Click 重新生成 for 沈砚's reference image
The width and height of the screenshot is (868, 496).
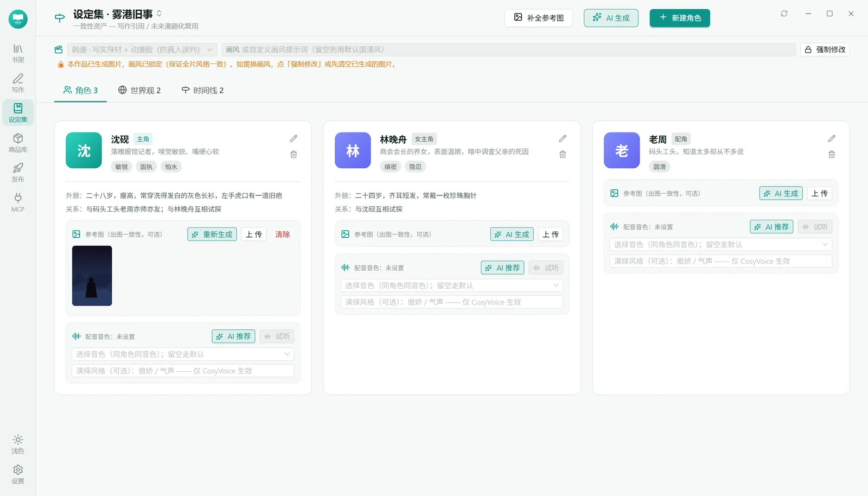(212, 234)
